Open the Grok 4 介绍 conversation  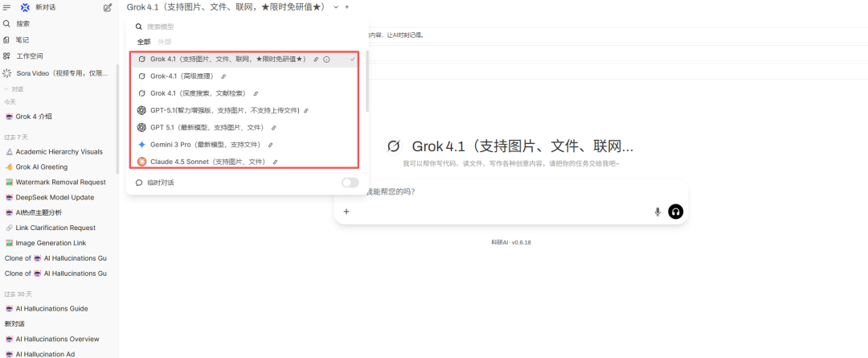55,117
